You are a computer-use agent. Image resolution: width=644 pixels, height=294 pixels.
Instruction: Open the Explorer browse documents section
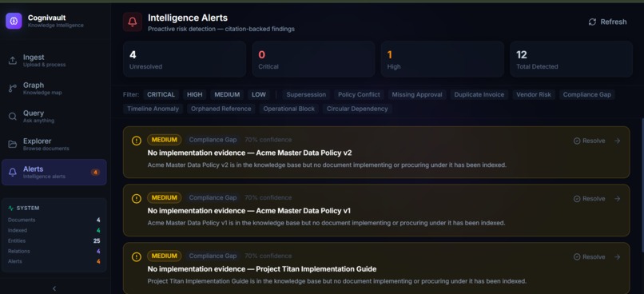pos(54,144)
